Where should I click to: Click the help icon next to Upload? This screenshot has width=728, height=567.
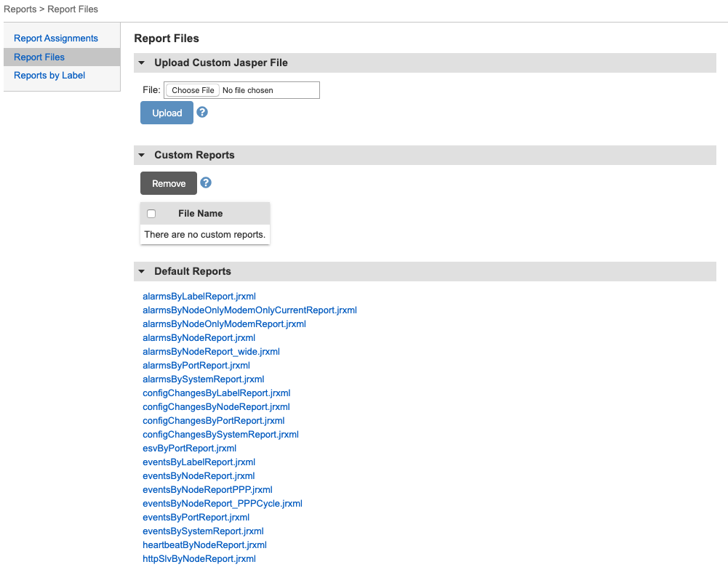coord(202,112)
